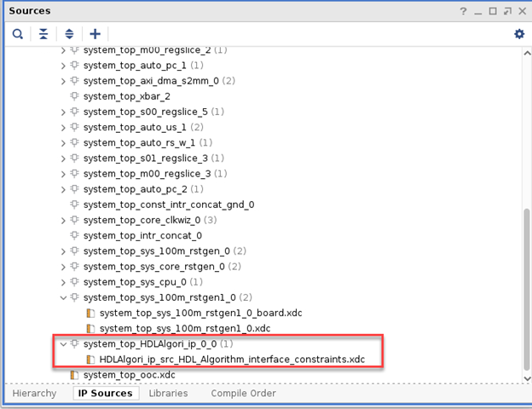
Task: Click the Search icon in Sources toolbar
Action: [x=17, y=34]
